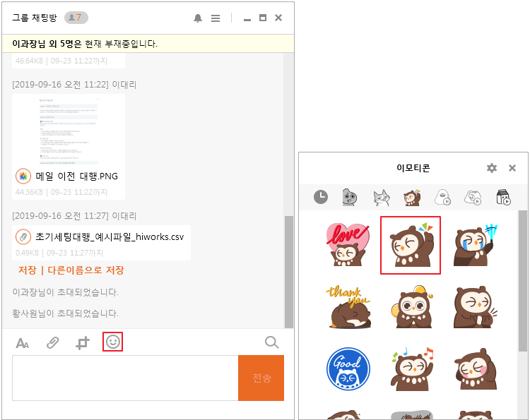Focus the chat message input box

pyautogui.click(x=125, y=378)
